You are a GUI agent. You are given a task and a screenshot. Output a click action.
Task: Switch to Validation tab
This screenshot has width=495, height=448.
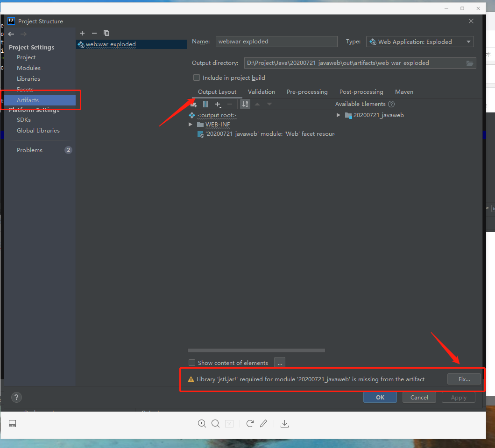[x=262, y=92]
